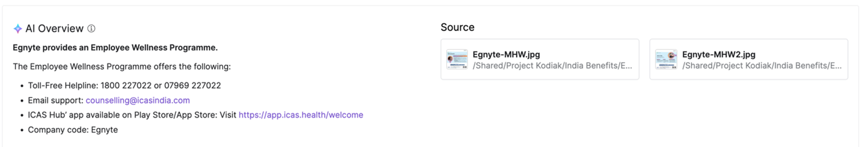Screen dimensions: 868x147
Task: Open the counselling@icasindia.com email link
Action: pos(138,100)
